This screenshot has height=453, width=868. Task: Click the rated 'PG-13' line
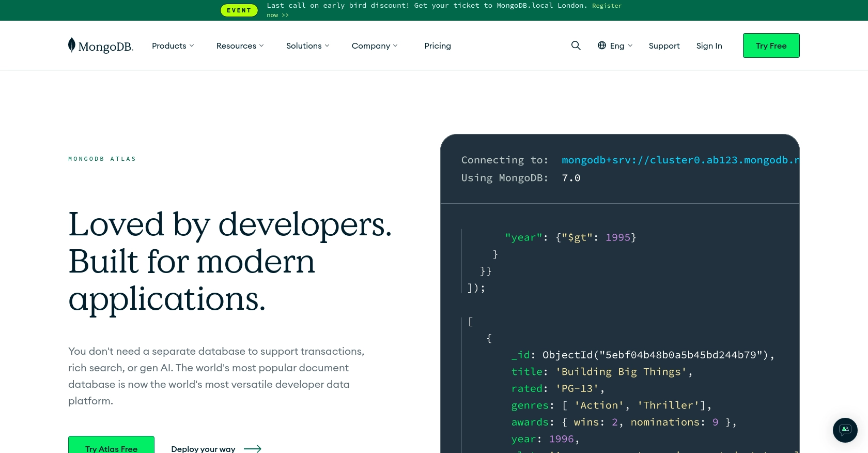pos(557,388)
